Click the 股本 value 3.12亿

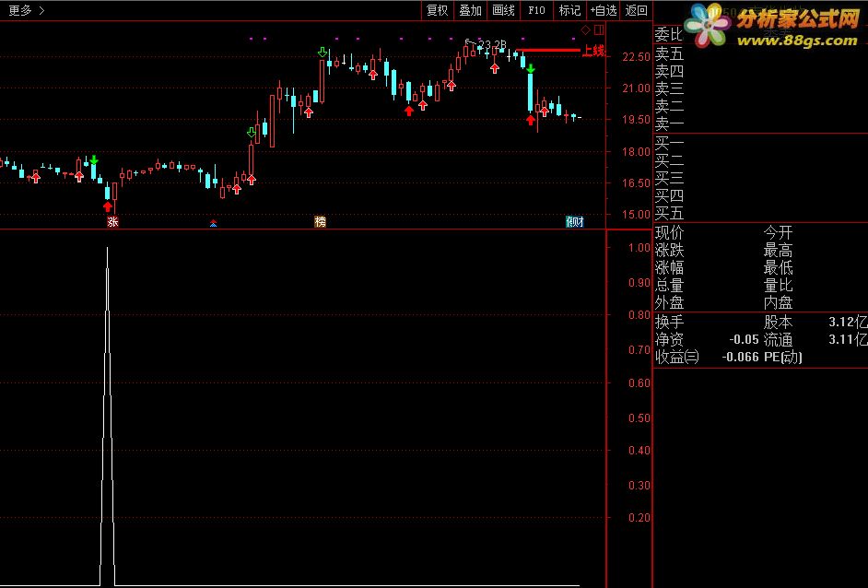coord(848,322)
